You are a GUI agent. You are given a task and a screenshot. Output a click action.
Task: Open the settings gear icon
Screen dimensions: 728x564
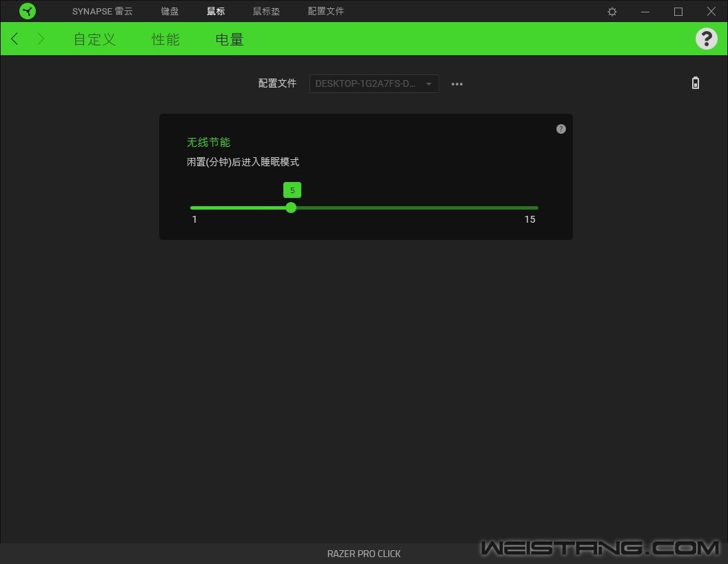(x=612, y=12)
